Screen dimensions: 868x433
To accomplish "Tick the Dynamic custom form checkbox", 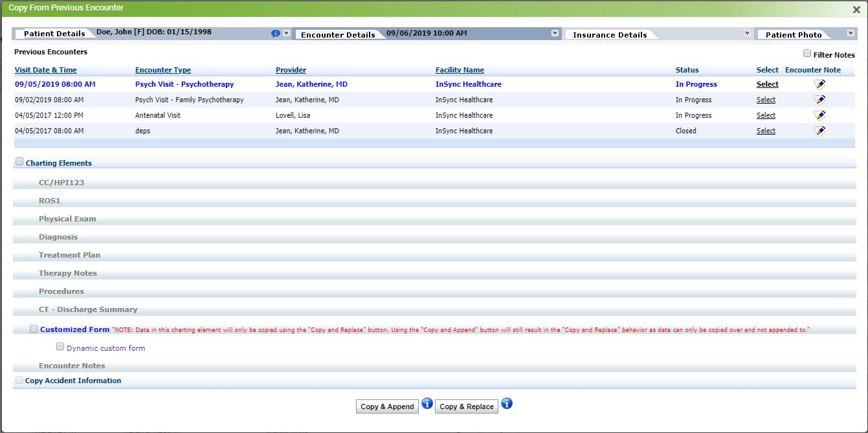I will 60,347.
